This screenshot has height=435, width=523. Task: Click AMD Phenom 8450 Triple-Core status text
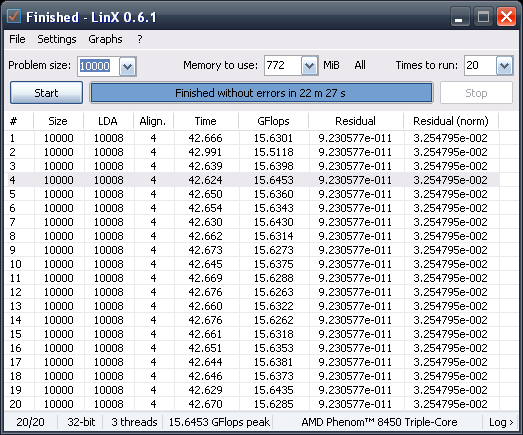click(x=379, y=422)
